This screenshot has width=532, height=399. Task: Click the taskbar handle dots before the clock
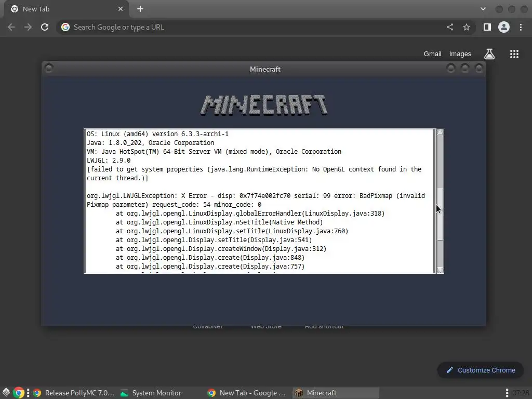pos(507,393)
